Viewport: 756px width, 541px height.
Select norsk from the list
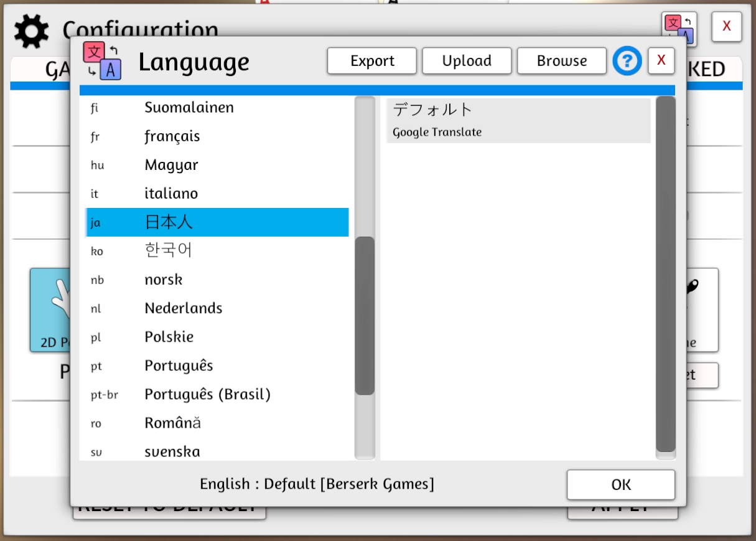tap(164, 280)
